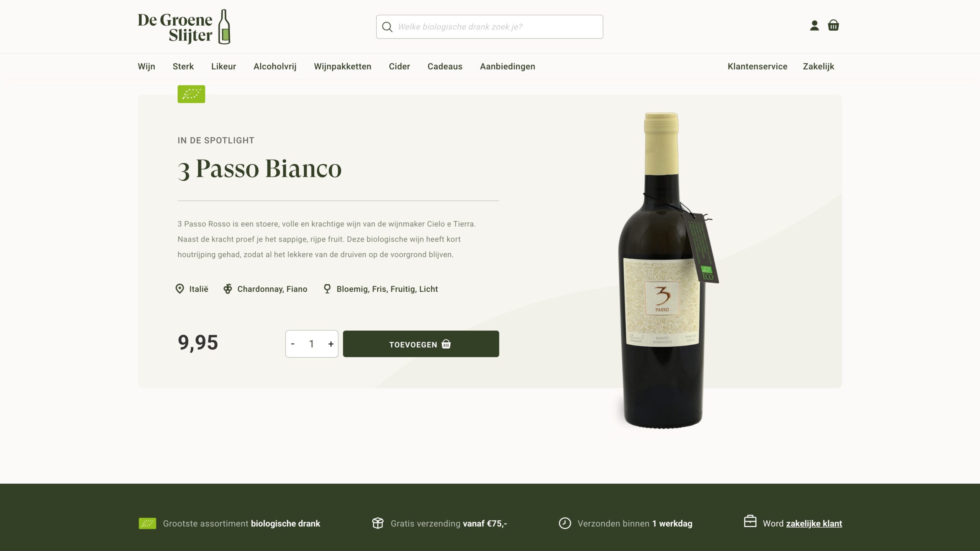Click the green organic label badge above spotlight
The height and width of the screenshot is (551, 980).
point(191,94)
